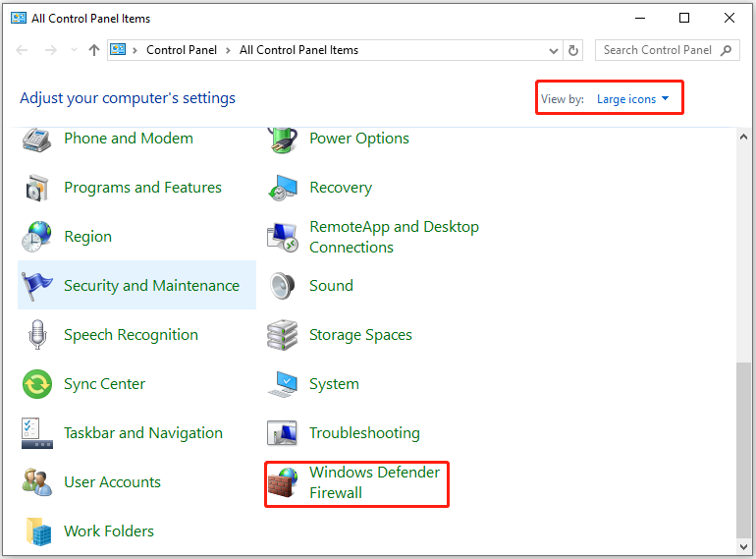Expand breadcrumb arrow before Control Panel

(x=135, y=50)
